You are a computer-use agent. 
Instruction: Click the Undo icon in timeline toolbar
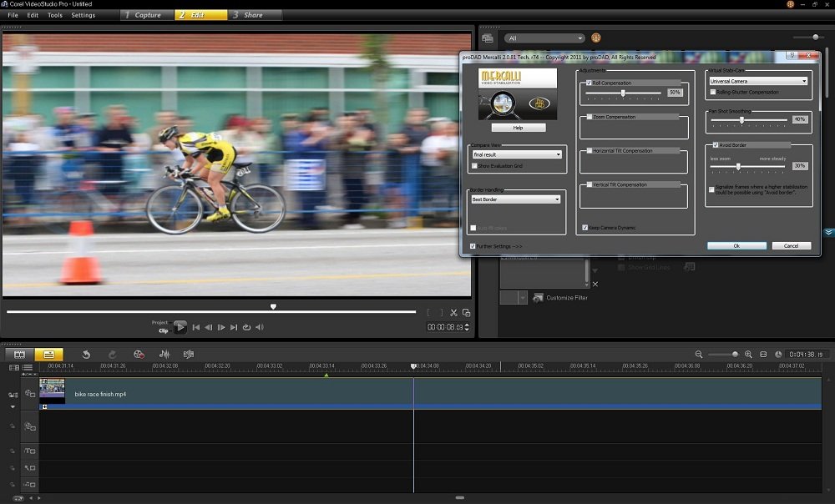[85, 355]
